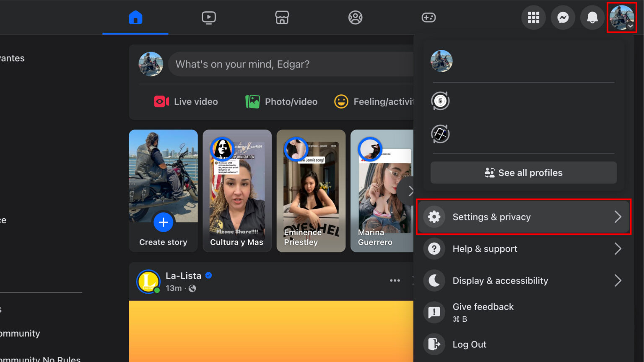This screenshot has width=644, height=362.
Task: Open the Menu grid icon
Action: (x=533, y=17)
